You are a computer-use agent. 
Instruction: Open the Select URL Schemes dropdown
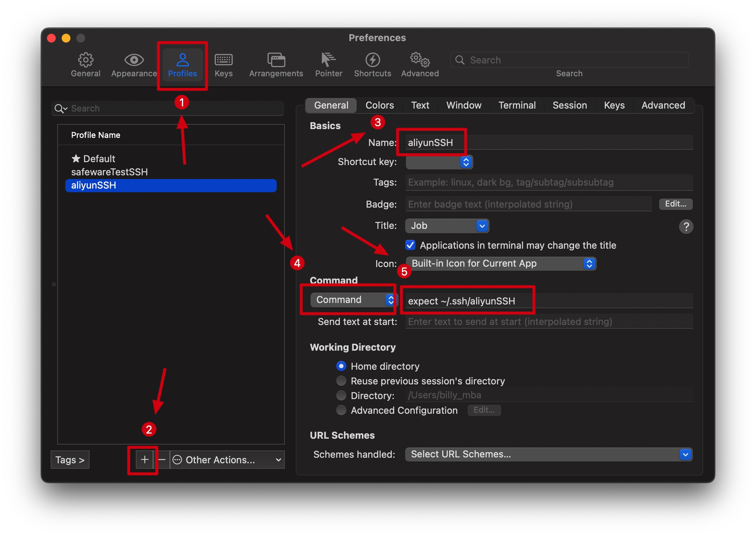click(x=548, y=454)
